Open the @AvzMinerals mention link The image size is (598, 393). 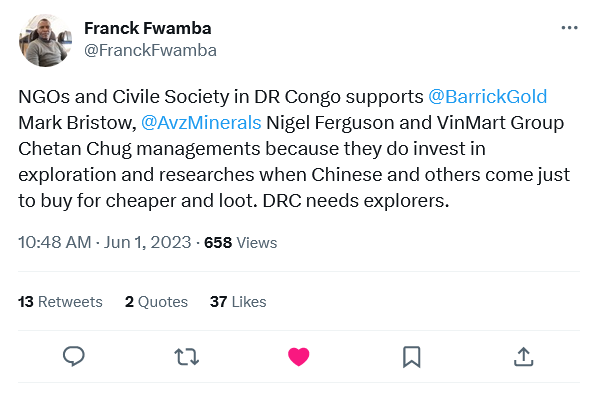pyautogui.click(x=201, y=122)
